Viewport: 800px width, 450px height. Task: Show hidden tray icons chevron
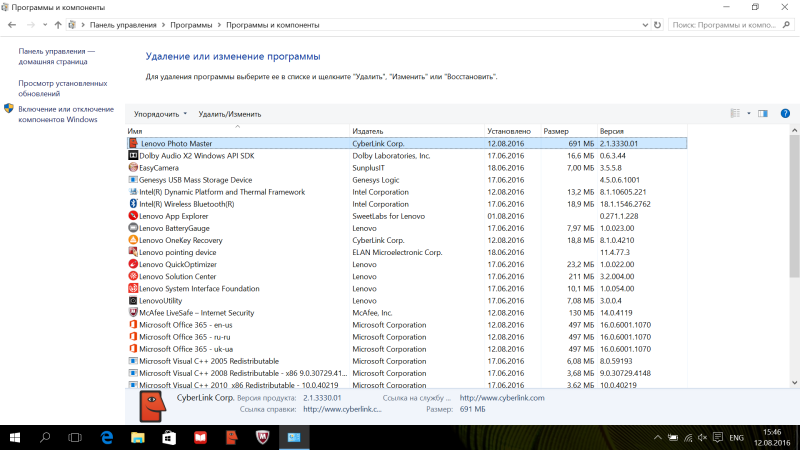pos(658,437)
